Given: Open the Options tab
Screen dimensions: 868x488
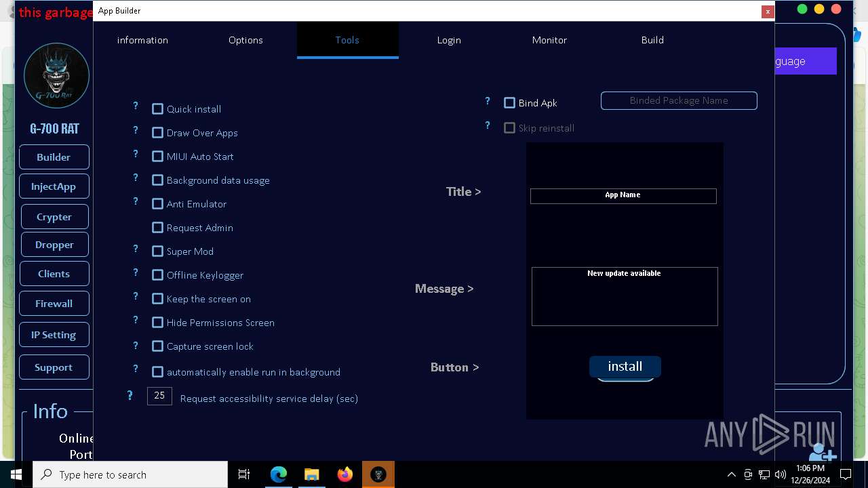Looking at the screenshot, I should click(245, 40).
